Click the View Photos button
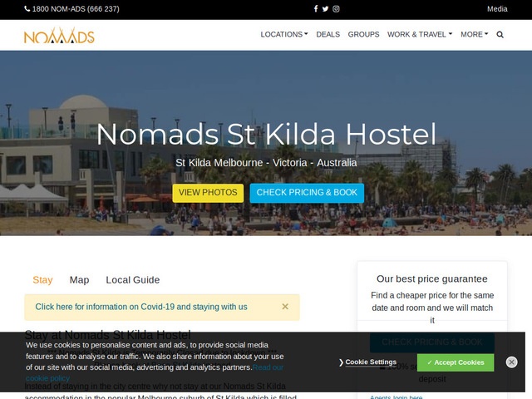532x399 pixels. [x=208, y=193]
